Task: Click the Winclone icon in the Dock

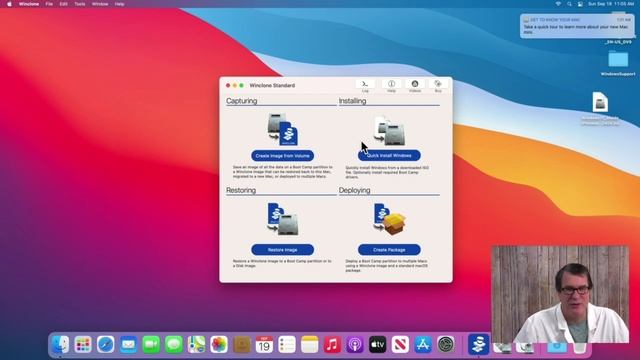Action: coord(478,344)
